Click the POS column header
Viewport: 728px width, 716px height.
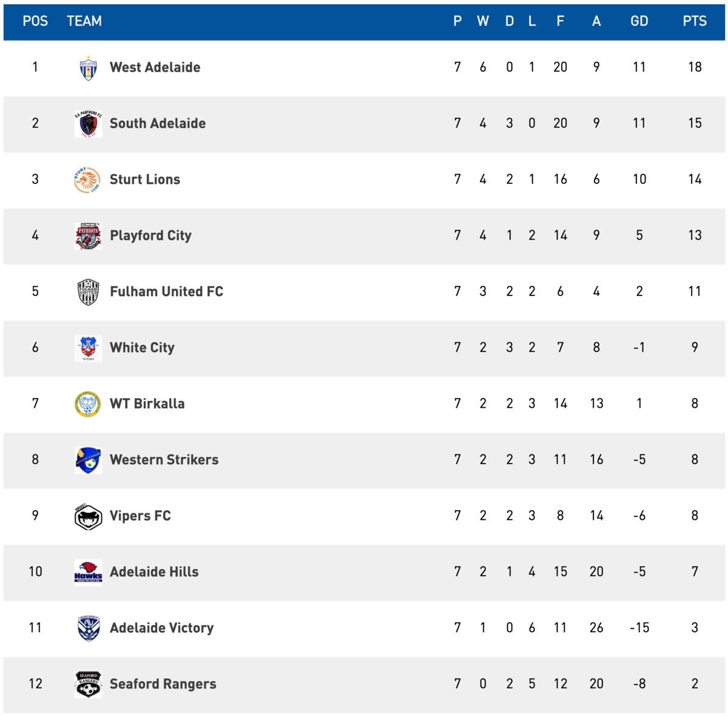[35, 21]
